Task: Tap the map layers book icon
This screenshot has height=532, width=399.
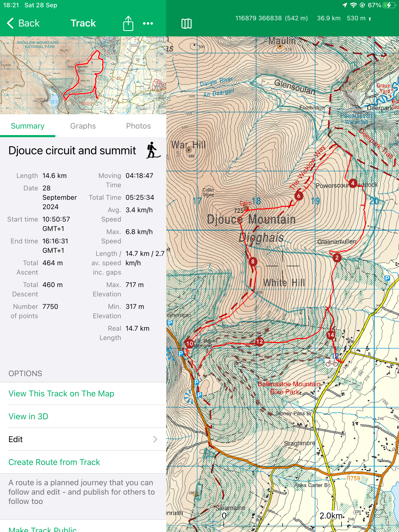Action: pos(186,24)
